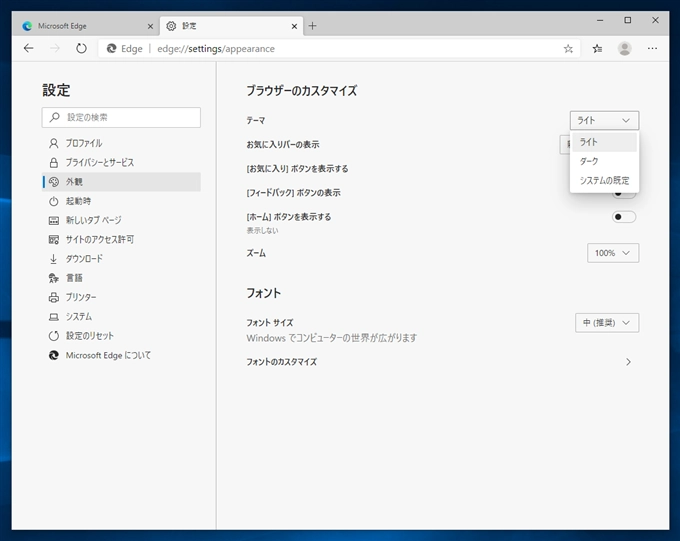
Task: Switch to the Microsoft Edge tab
Action: tap(86, 26)
